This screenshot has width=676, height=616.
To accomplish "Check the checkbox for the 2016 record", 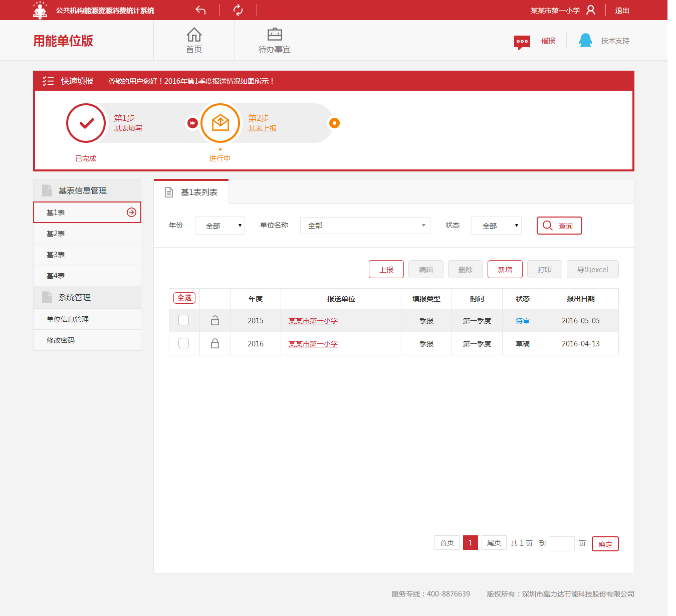I will pos(184,343).
